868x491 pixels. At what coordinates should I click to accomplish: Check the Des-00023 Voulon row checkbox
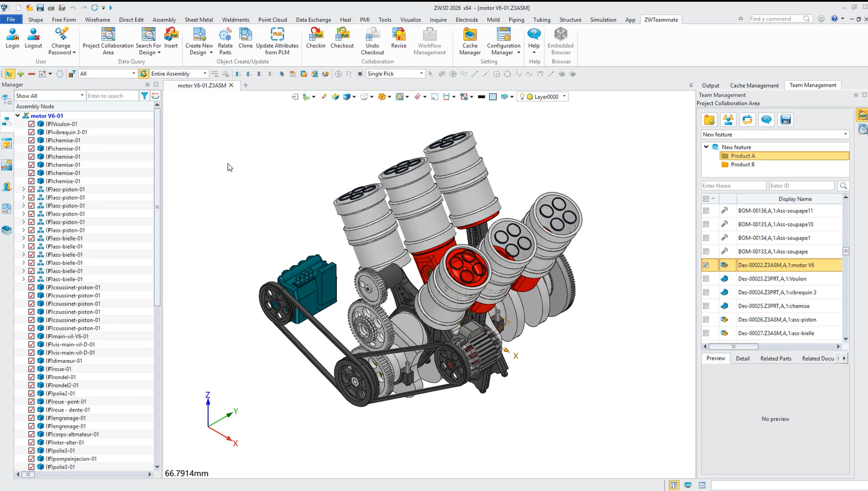tap(706, 278)
